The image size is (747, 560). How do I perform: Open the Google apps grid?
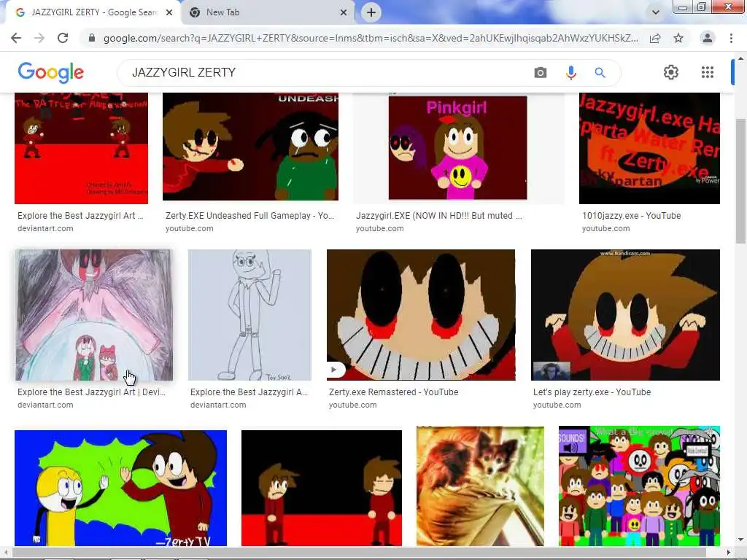[x=708, y=72]
